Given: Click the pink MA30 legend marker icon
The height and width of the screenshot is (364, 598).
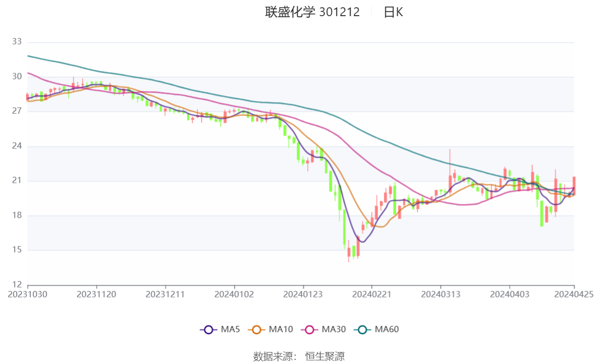Looking at the screenshot, I should coord(309,330).
